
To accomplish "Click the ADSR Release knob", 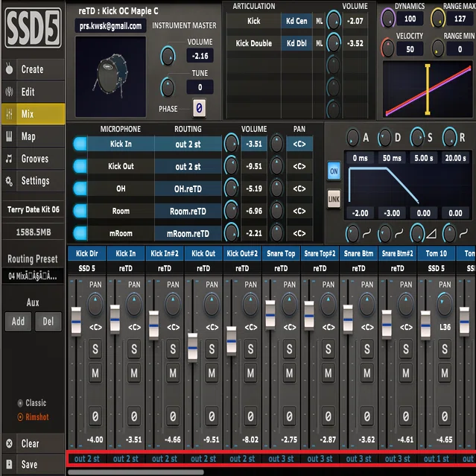I will 450,137.
